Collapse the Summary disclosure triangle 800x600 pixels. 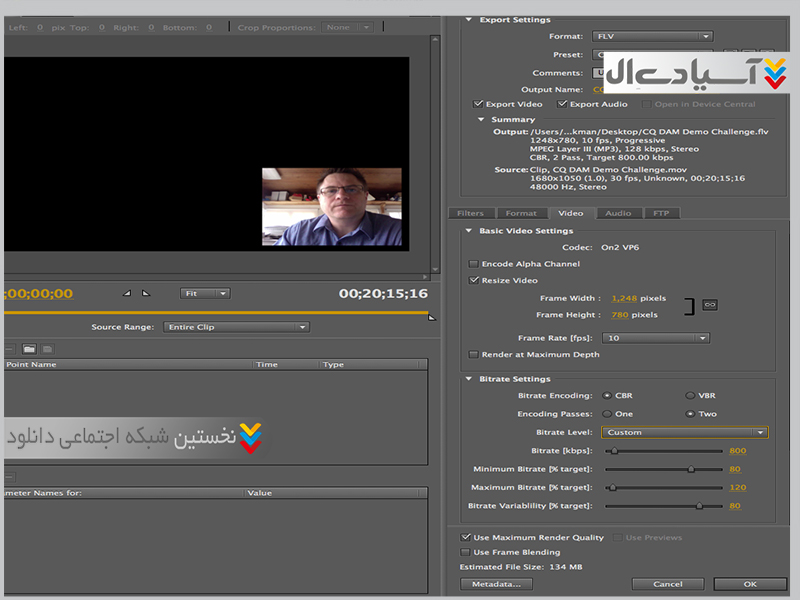click(482, 120)
